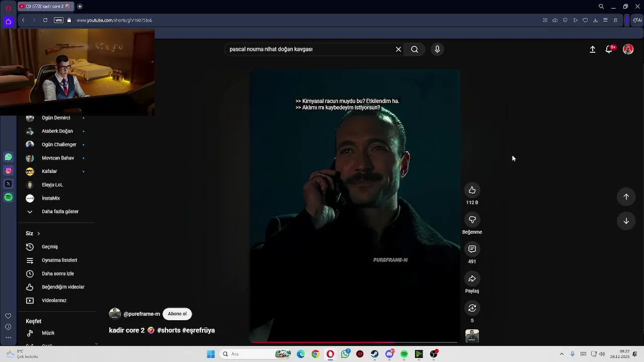
Task: Start voice search with microphone
Action: (437, 49)
